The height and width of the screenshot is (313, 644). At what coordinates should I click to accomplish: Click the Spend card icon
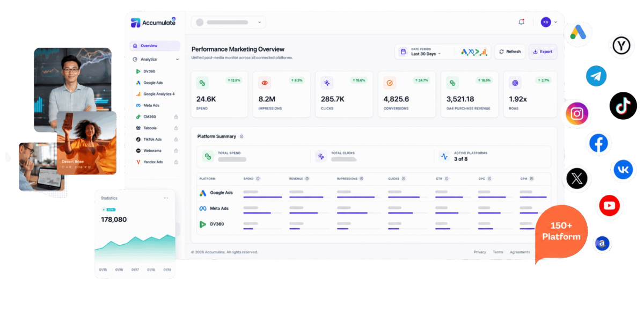coord(202,83)
